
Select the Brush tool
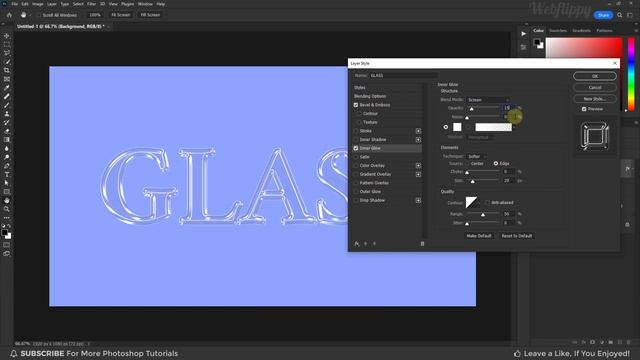7,105
